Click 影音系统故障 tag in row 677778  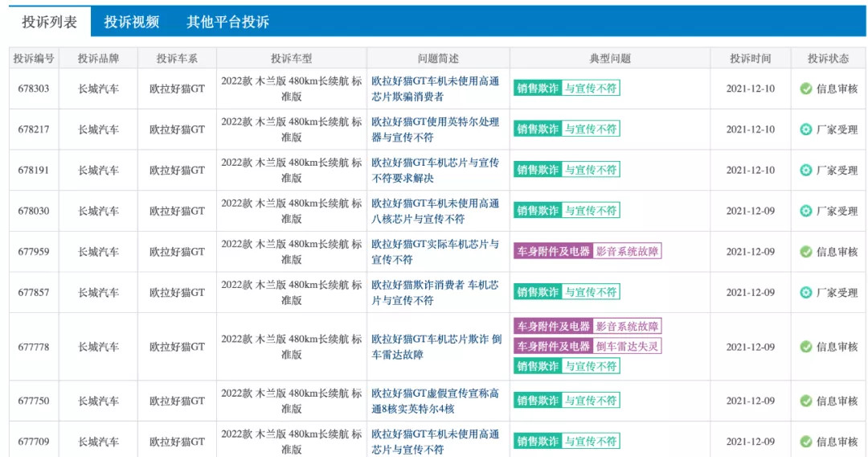point(627,327)
